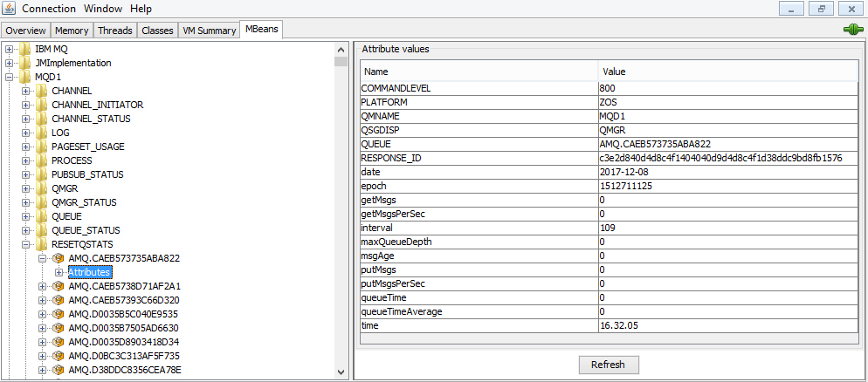Screen dimensions: 868x382
Task: Click the CHANNEL folder icon
Action: tap(42, 91)
